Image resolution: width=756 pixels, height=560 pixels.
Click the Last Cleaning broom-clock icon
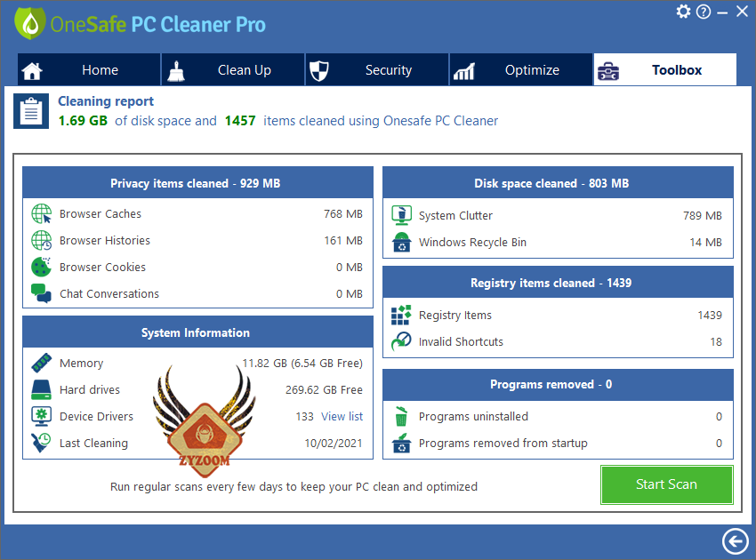tap(42, 443)
